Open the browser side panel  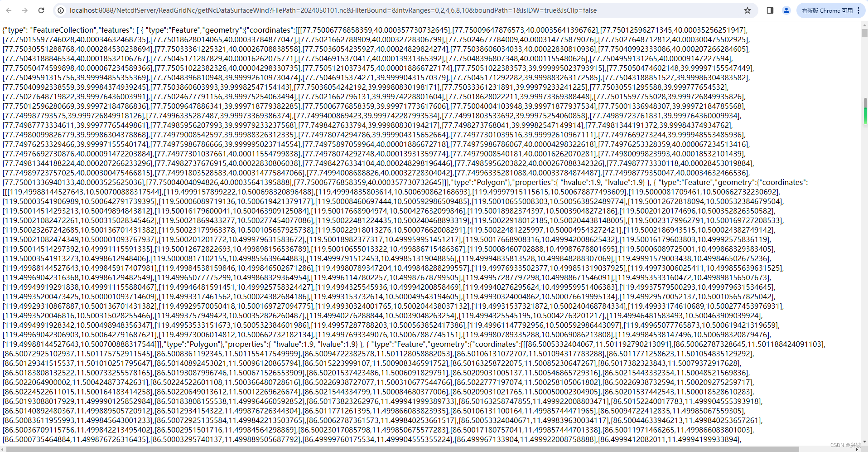tap(770, 10)
